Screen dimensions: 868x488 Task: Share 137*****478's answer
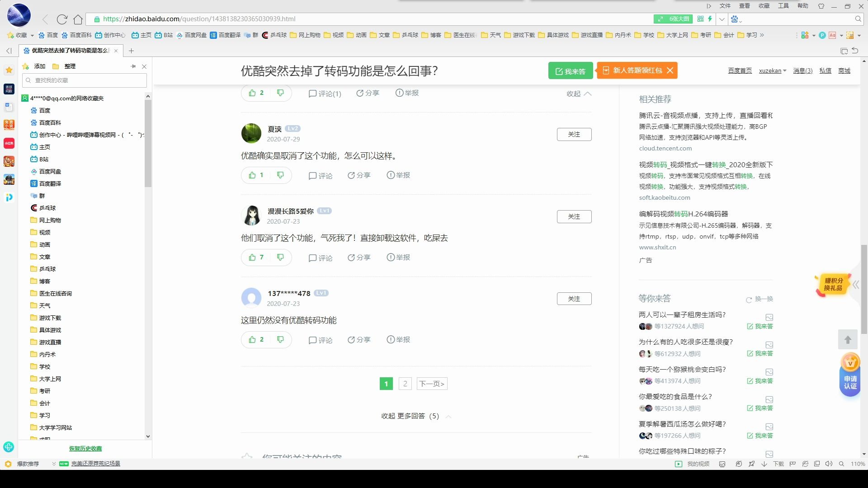(359, 340)
